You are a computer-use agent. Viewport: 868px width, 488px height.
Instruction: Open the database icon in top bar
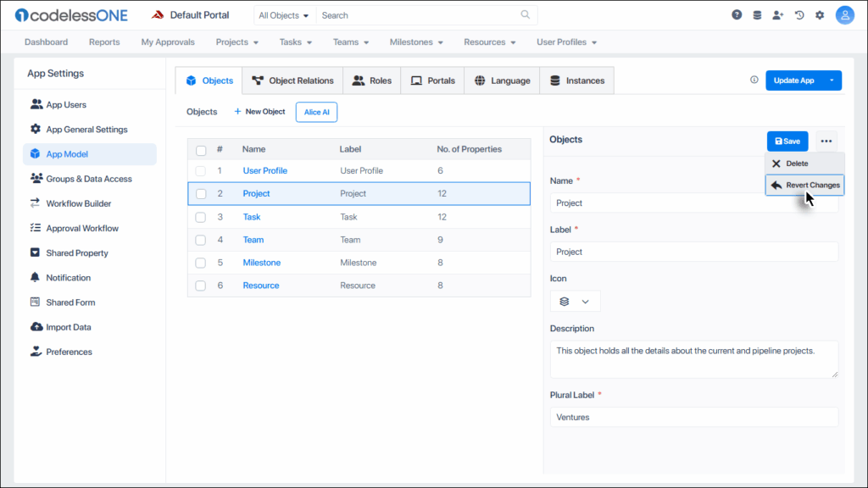757,15
